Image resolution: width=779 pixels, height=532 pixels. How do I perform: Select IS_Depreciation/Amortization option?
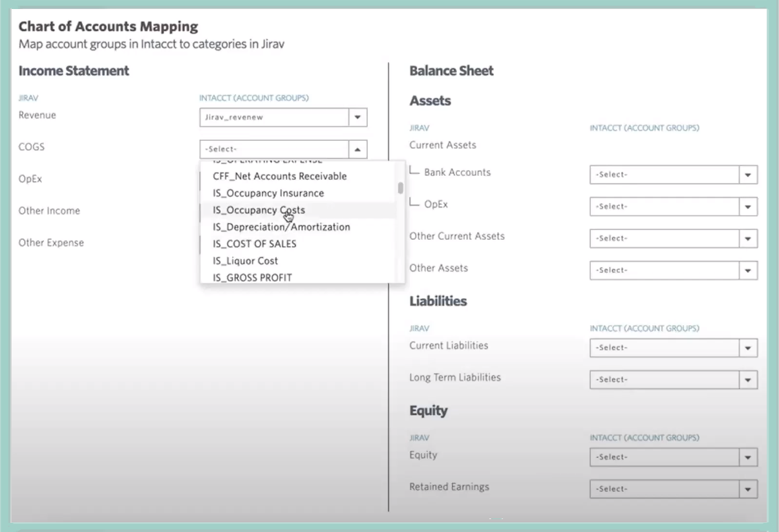point(281,227)
